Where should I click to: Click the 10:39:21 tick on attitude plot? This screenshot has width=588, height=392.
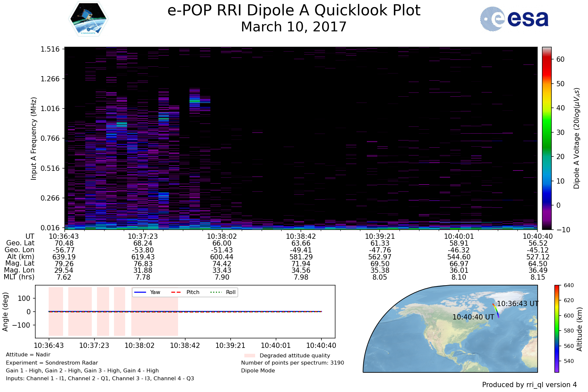(230, 345)
